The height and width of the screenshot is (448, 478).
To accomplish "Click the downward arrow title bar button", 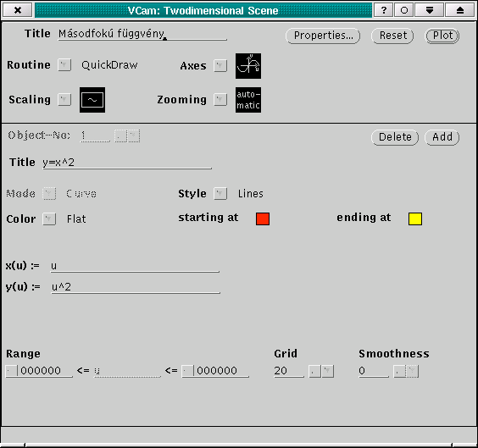I will pyautogui.click(x=430, y=10).
